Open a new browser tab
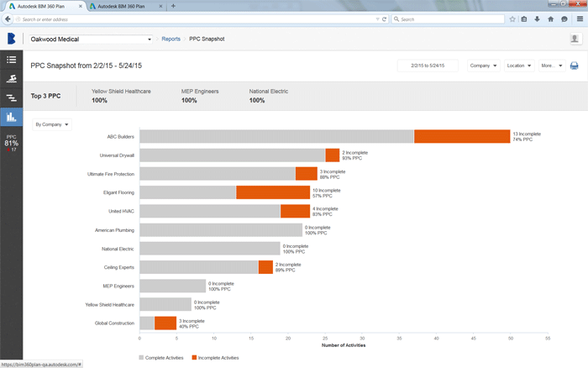The height and width of the screenshot is (368, 588). pyautogui.click(x=173, y=6)
